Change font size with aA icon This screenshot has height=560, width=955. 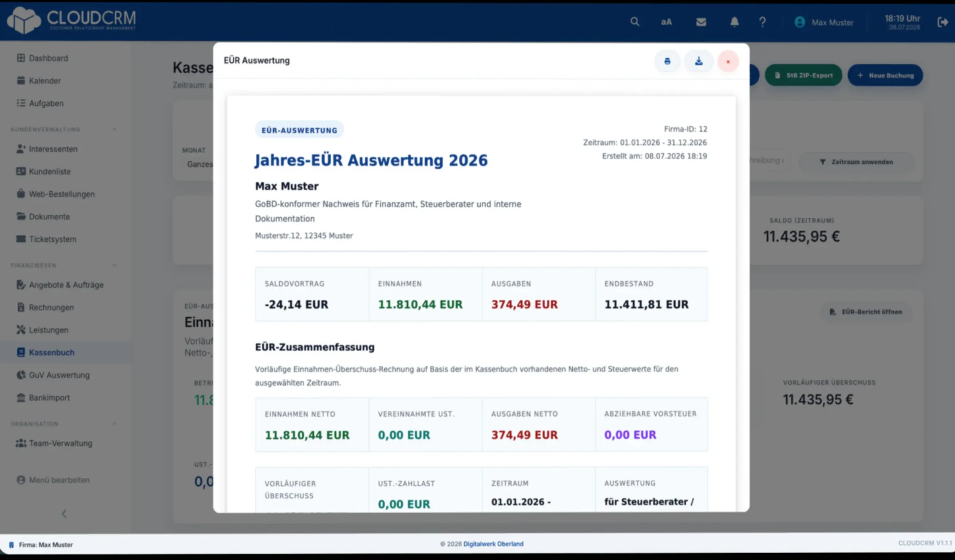666,22
